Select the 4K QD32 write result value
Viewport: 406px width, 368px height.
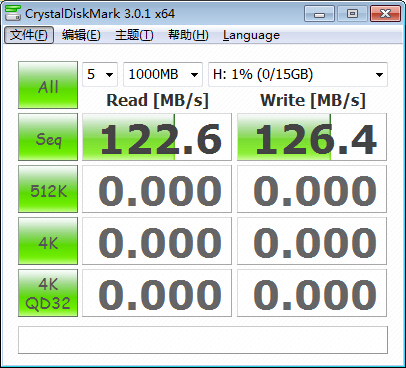click(x=312, y=293)
